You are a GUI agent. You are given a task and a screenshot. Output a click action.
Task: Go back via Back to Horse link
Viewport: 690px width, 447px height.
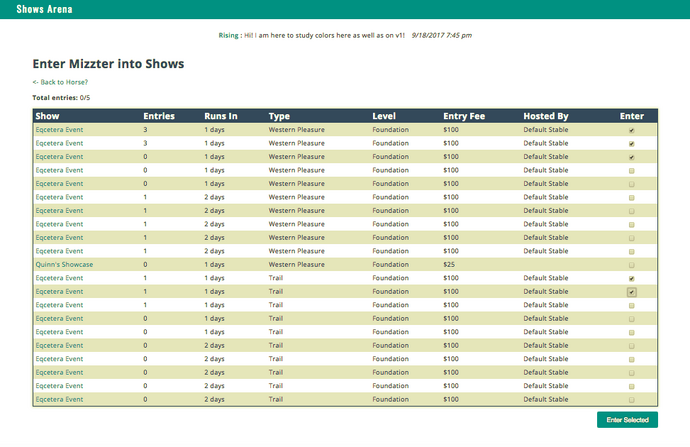point(60,82)
